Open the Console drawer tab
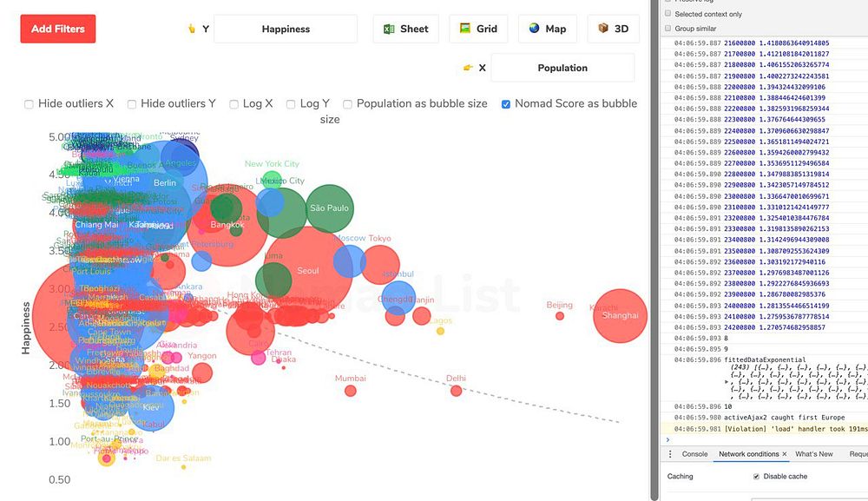This screenshot has height=501, width=868. point(694,454)
